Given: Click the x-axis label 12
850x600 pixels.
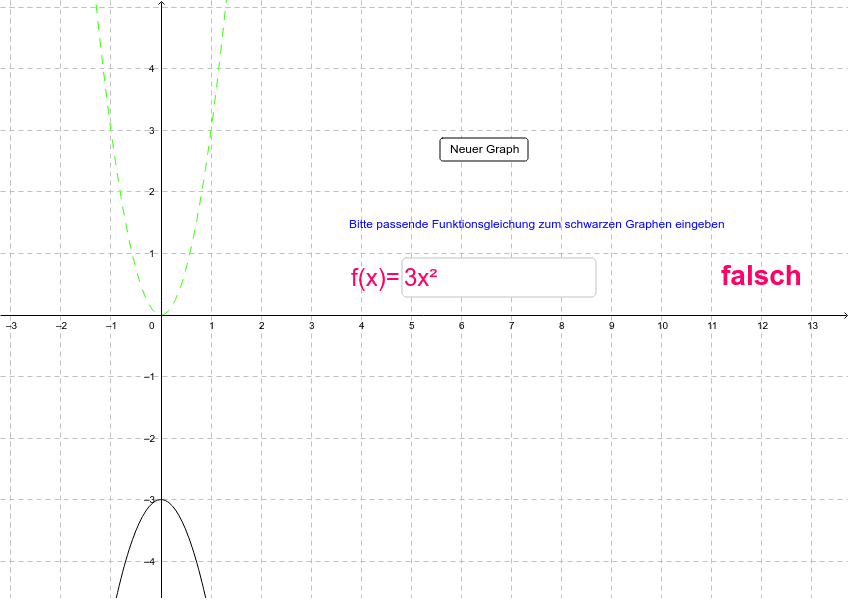Looking at the screenshot, I should [x=763, y=325].
